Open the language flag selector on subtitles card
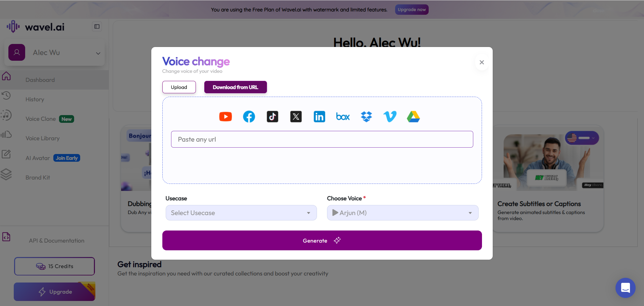Image resolution: width=644 pixels, height=306 pixels. point(582,138)
